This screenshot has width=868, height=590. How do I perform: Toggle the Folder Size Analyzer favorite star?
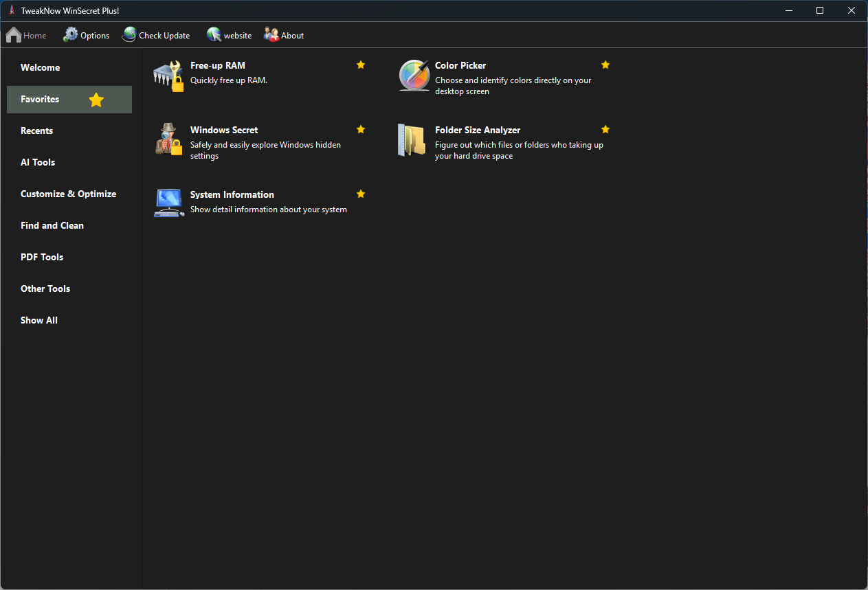605,129
